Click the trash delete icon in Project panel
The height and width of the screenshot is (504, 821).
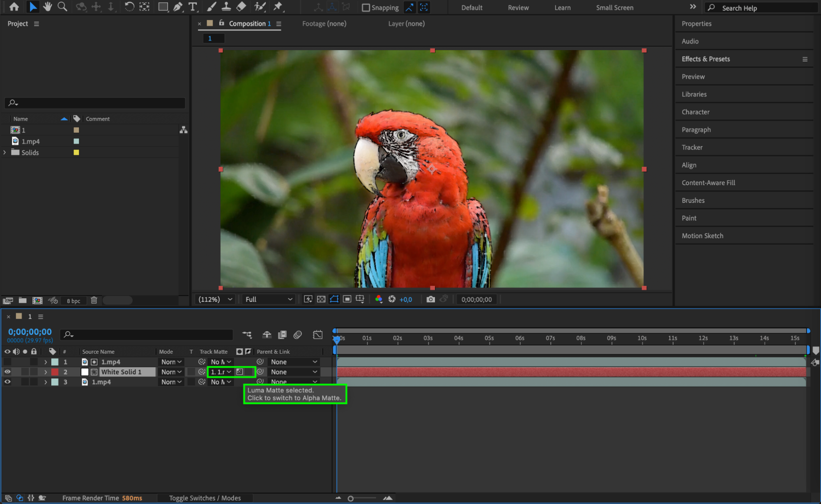click(x=94, y=300)
